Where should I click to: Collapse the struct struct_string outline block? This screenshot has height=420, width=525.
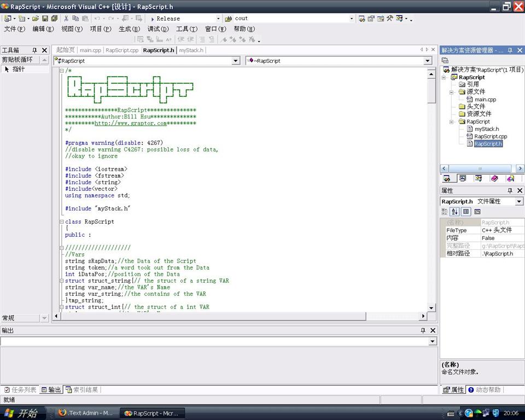pyautogui.click(x=62, y=281)
